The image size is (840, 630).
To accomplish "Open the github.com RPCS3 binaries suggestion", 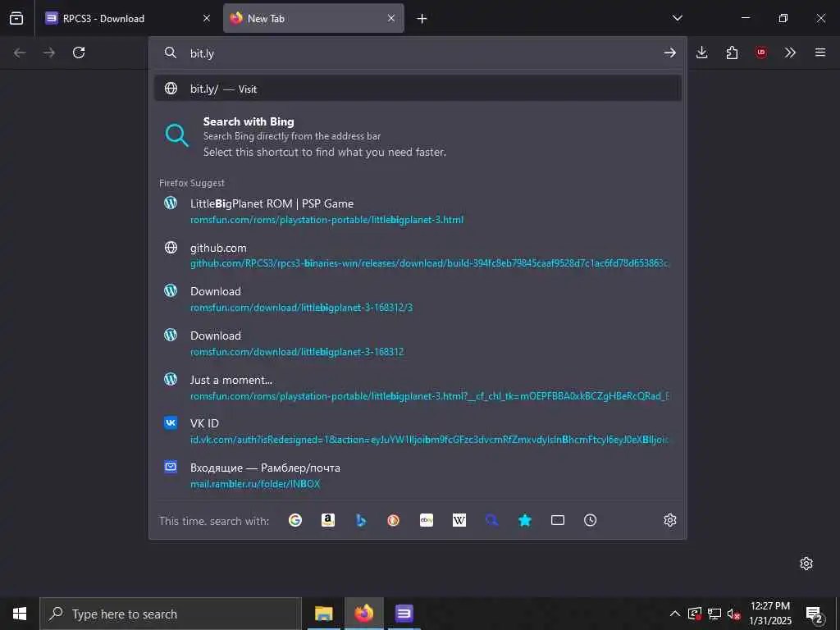I will point(418,256).
